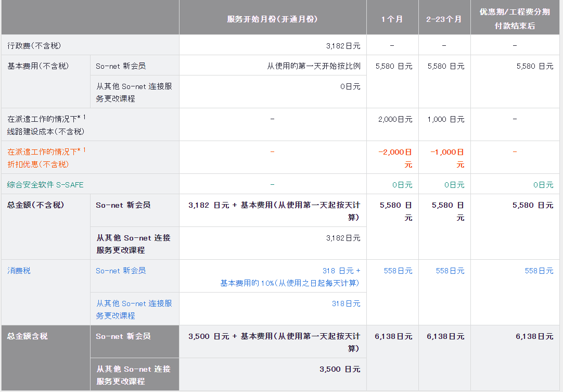Click the 优惠期/工程费分期付款结束后 column header
Image resolution: width=563 pixels, height=392 pixels.
[x=515, y=19]
